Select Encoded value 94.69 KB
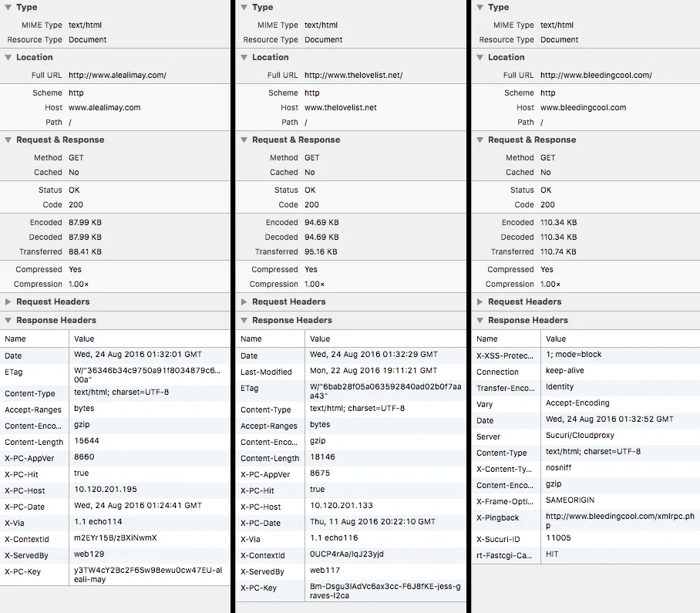The width and height of the screenshot is (700, 613). coord(321,222)
